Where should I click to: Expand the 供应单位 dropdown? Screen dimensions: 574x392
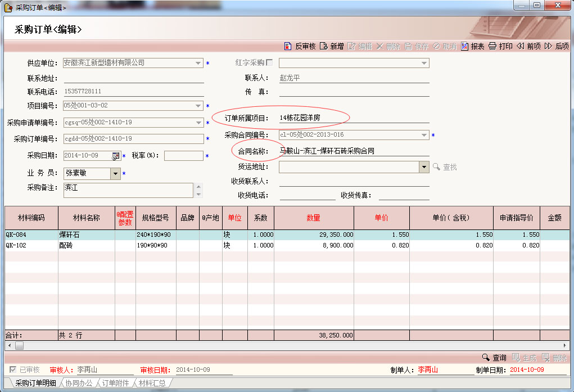[x=198, y=63]
